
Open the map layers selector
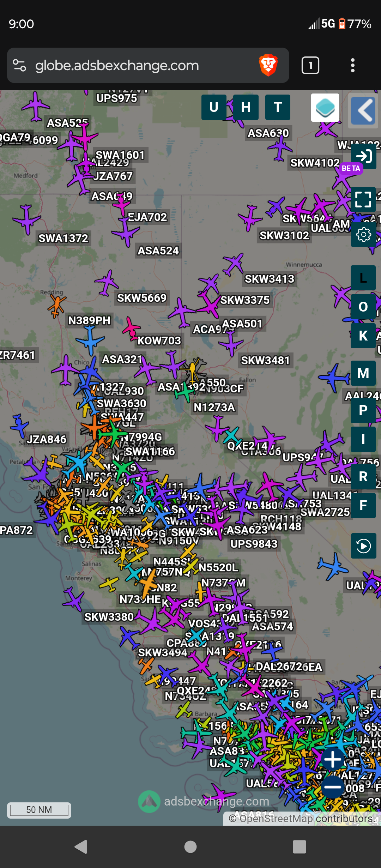pos(325,108)
